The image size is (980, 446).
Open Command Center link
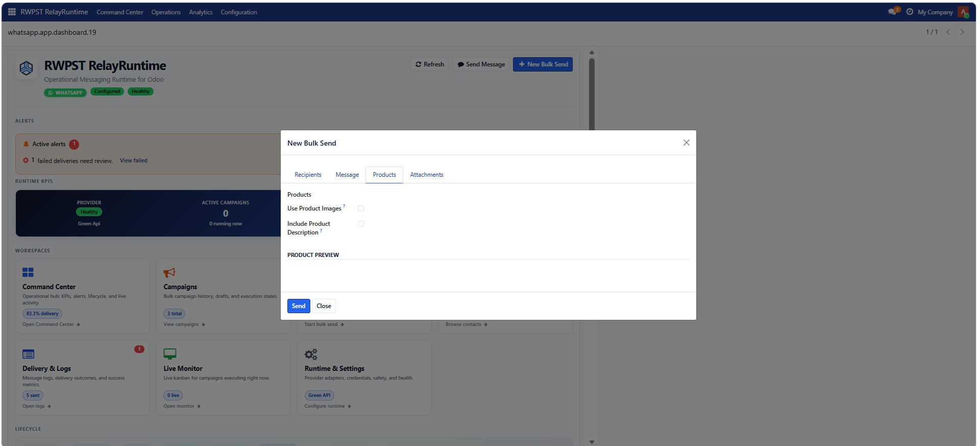51,324
